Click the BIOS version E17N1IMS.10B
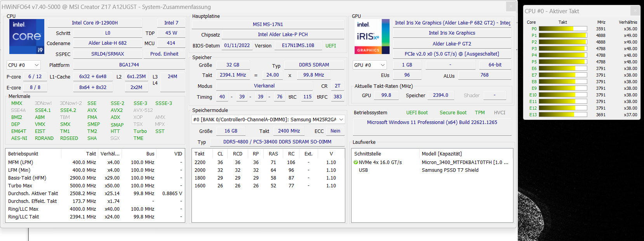 pyautogui.click(x=298, y=45)
